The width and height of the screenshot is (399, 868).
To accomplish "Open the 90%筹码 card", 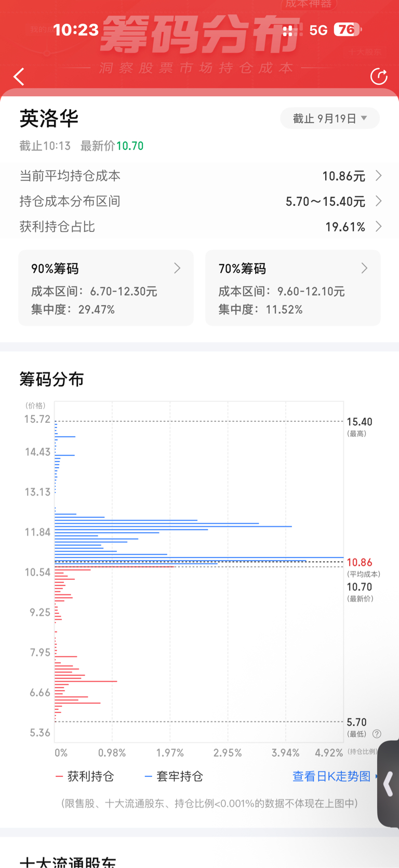I will (x=106, y=288).
